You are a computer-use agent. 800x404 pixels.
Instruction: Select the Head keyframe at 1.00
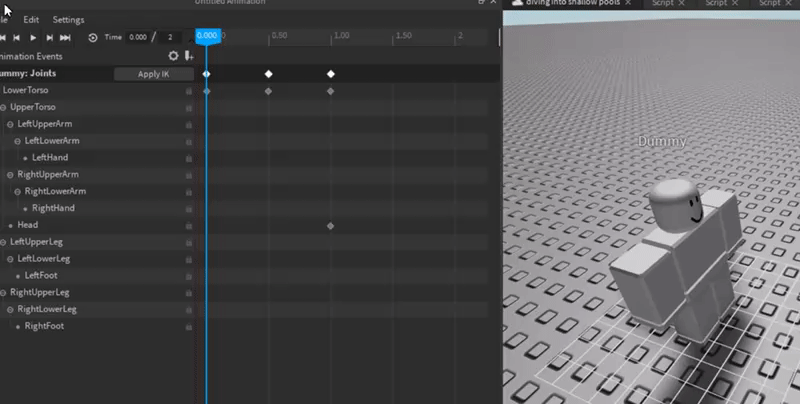331,225
